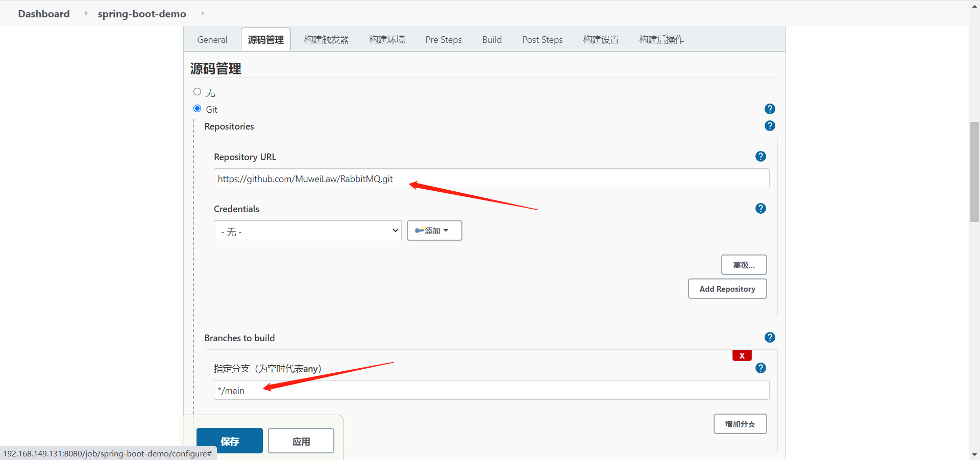Show help for Repository URL field

coord(761,156)
